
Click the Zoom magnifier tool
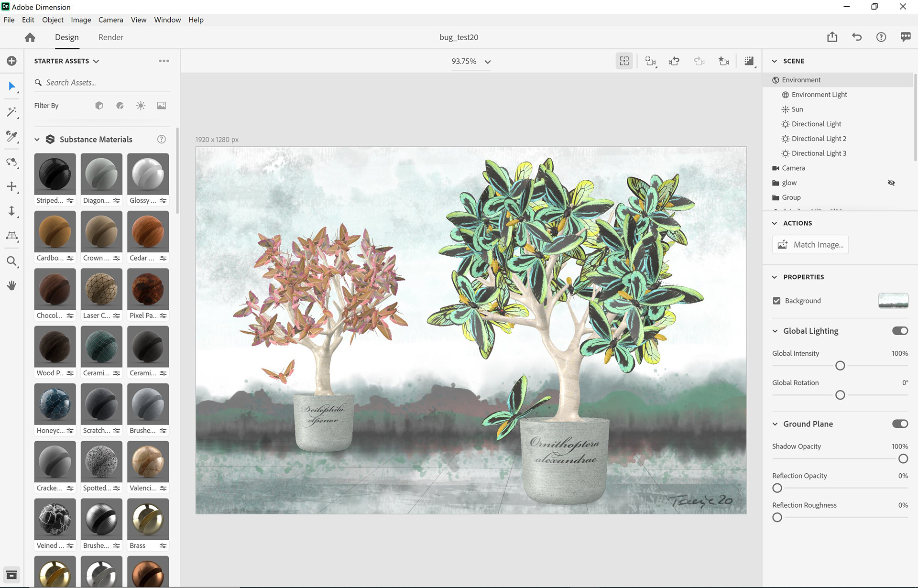11,261
